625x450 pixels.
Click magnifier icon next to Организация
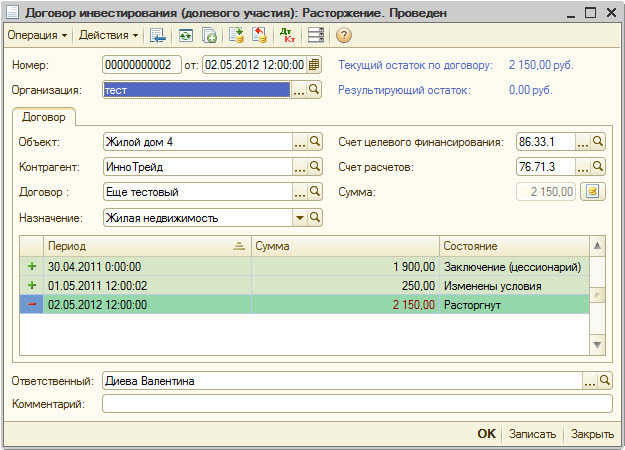point(314,90)
